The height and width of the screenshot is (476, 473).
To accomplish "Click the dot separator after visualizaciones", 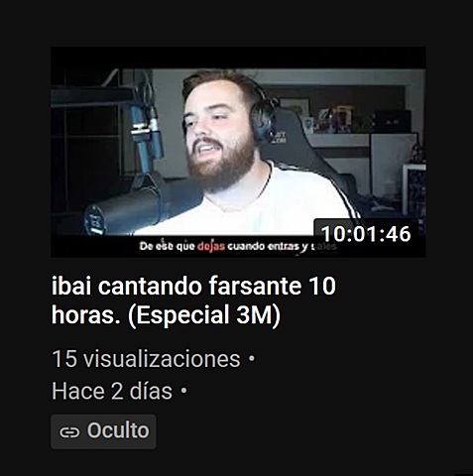I will (x=252, y=359).
